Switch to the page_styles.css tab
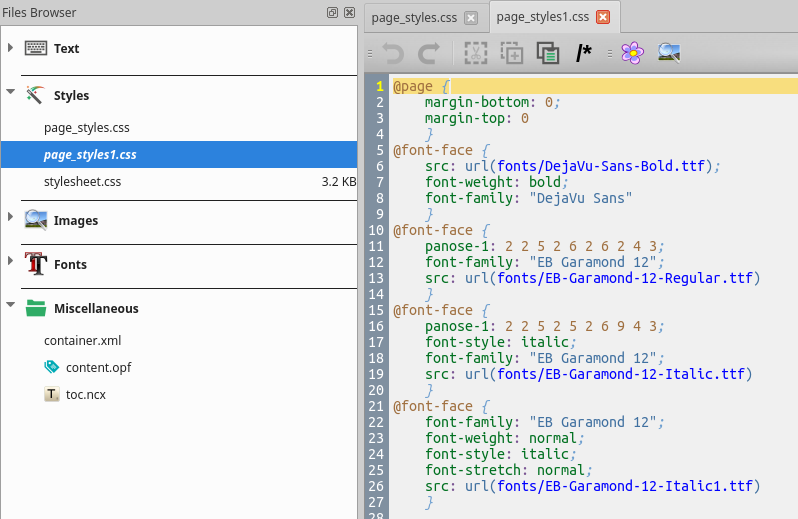798x519 pixels. click(415, 17)
